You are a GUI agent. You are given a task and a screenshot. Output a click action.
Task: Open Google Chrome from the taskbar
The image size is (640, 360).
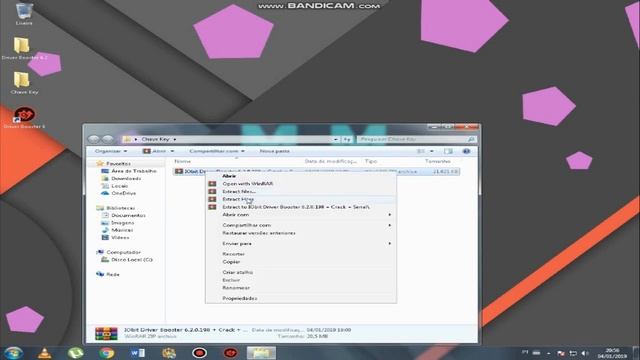(107, 353)
